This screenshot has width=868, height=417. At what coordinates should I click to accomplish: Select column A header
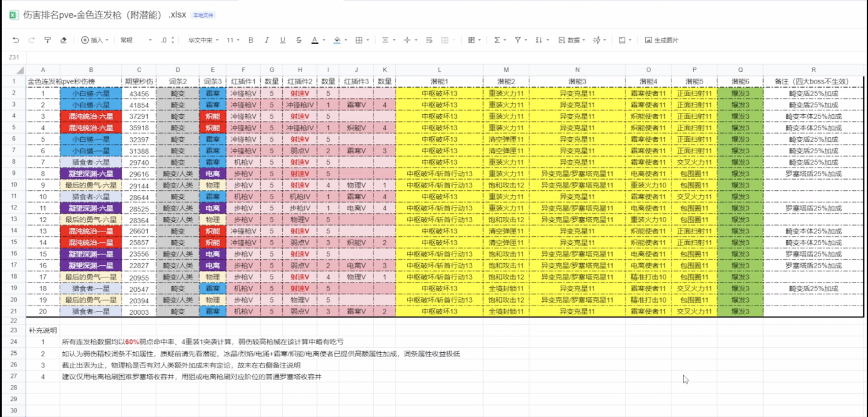pos(43,70)
